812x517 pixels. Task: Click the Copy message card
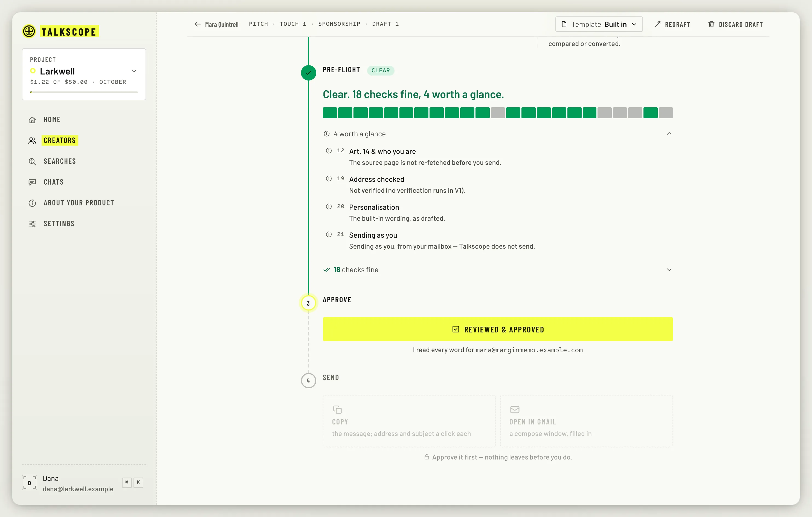pos(409,421)
